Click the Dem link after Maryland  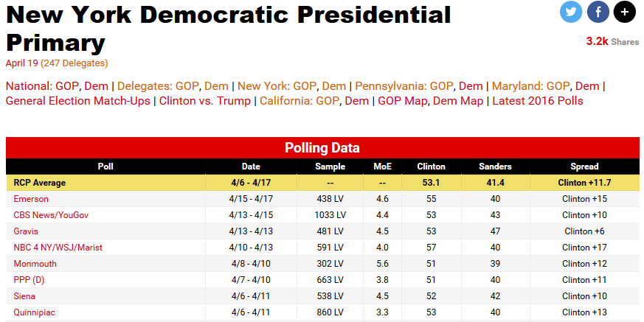pyautogui.click(x=587, y=85)
